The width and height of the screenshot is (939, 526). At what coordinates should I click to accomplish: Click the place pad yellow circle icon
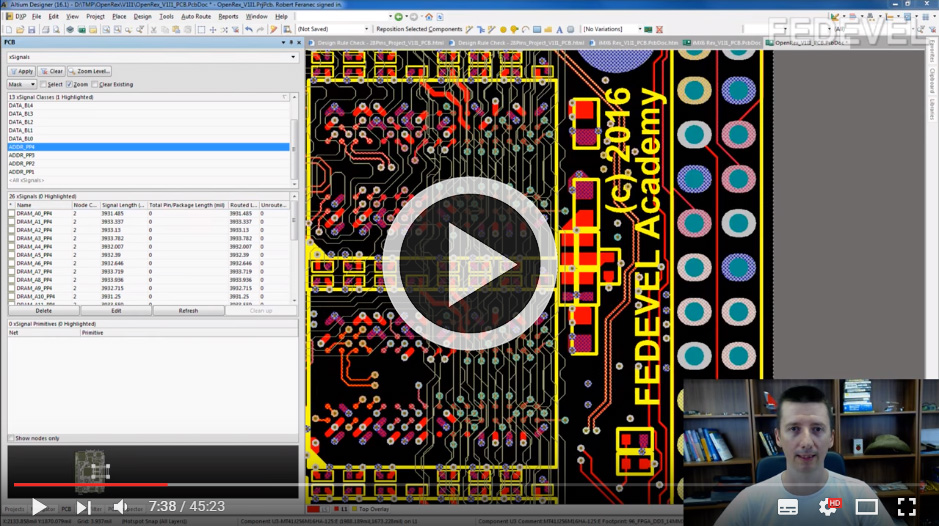[x=503, y=29]
